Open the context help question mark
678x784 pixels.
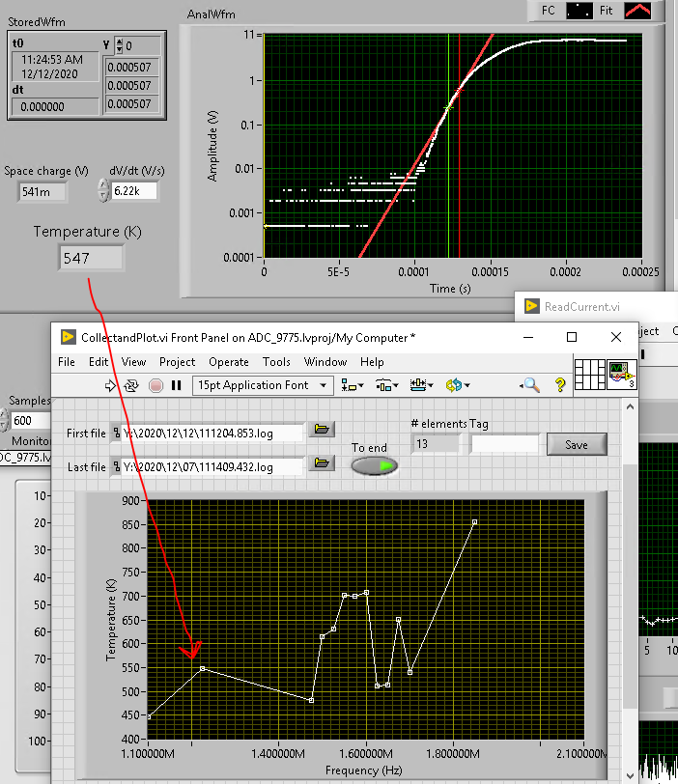pyautogui.click(x=559, y=385)
